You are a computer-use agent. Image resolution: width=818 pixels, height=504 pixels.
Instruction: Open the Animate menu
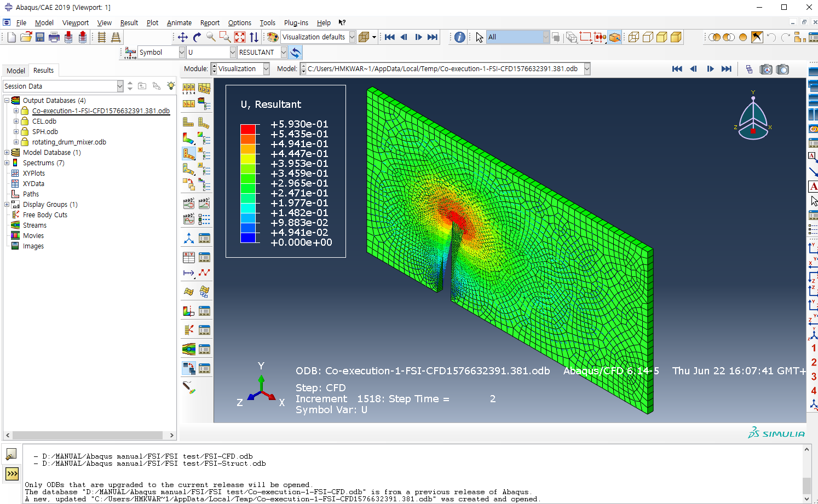tap(179, 23)
